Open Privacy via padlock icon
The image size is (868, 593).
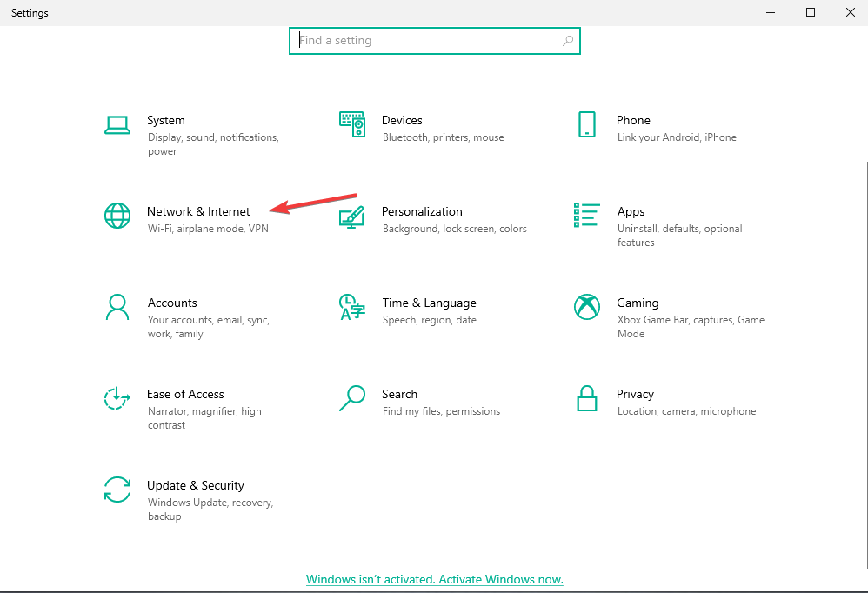[x=586, y=398]
